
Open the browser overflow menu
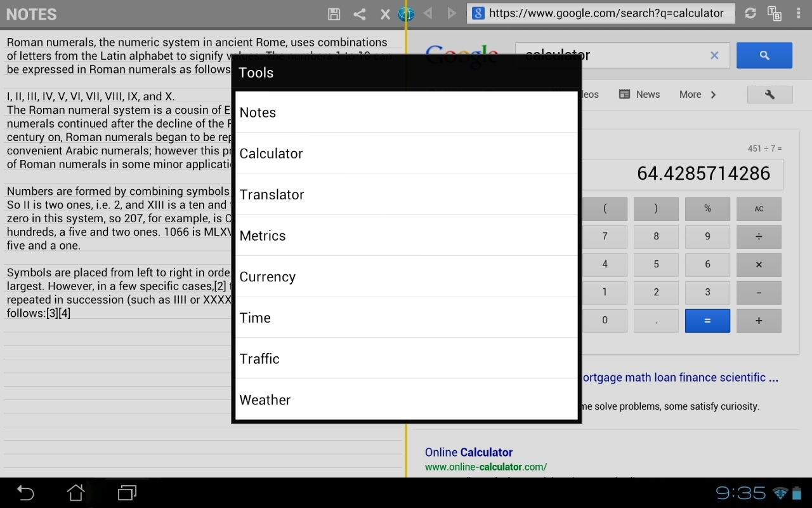798,13
